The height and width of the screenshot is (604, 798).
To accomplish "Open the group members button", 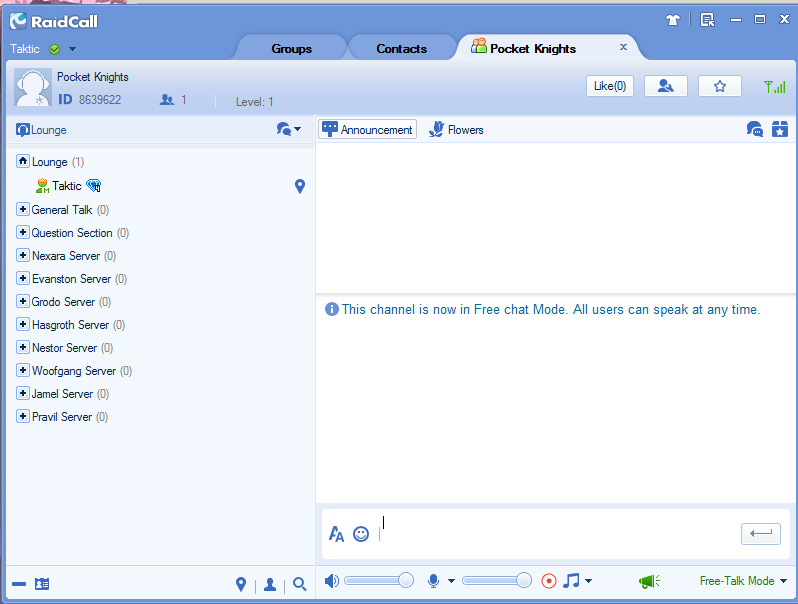I will tap(666, 86).
